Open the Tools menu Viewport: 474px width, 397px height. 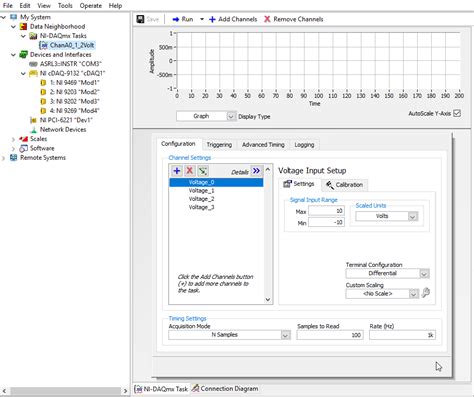(x=65, y=6)
